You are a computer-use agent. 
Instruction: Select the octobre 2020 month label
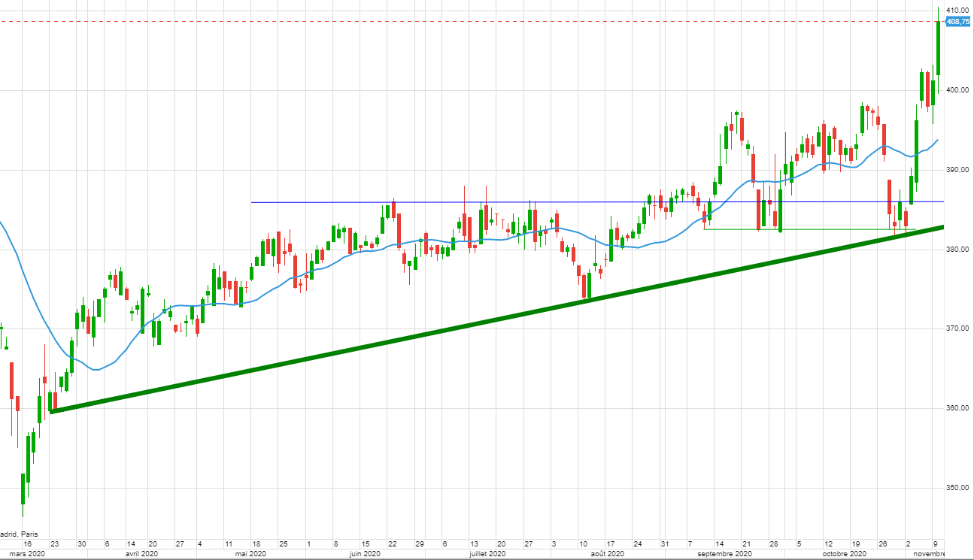pyautogui.click(x=839, y=554)
